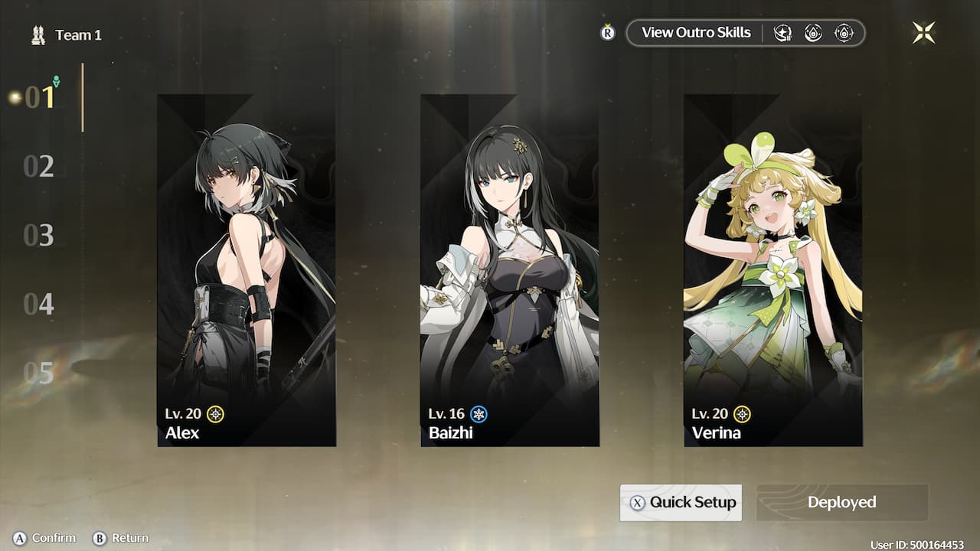The image size is (980, 551).
Task: Close the team screen with star icon
Action: pos(923,32)
